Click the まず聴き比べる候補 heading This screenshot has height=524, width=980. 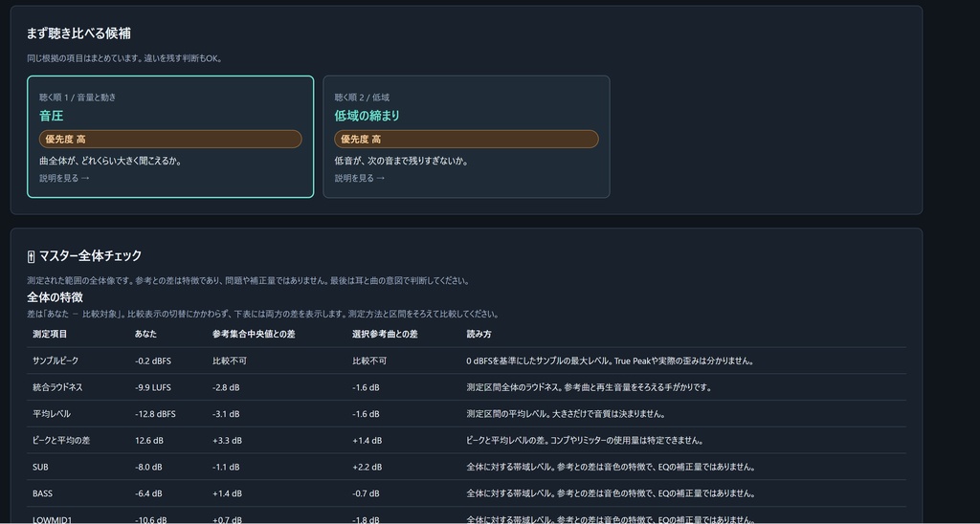[x=78, y=33]
